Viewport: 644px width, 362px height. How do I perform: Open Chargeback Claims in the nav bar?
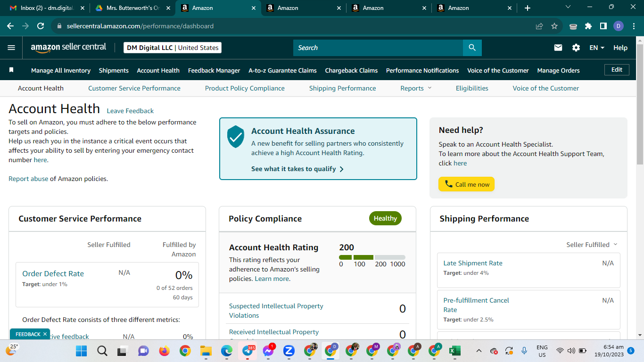pos(351,70)
